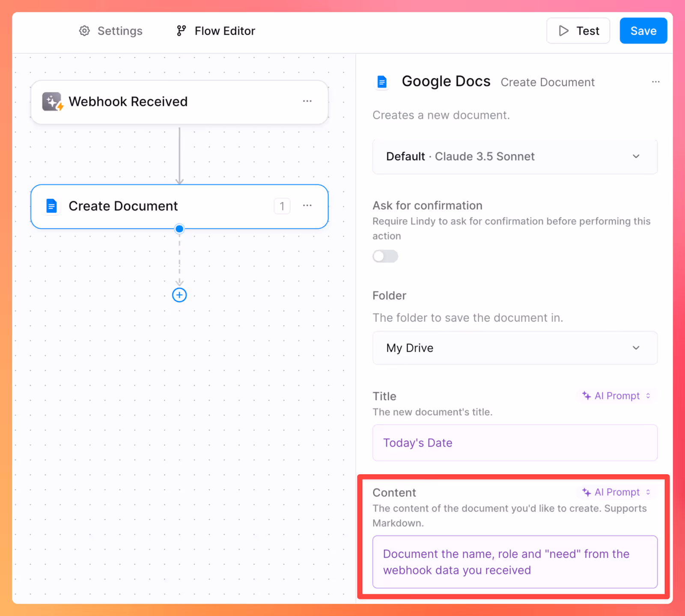685x616 pixels.
Task: Click the chevron of the model selector
Action: [636, 157]
